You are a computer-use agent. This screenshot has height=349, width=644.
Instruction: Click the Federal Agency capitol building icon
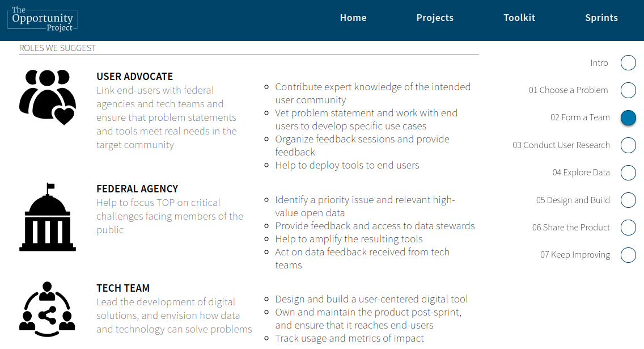[48, 217]
